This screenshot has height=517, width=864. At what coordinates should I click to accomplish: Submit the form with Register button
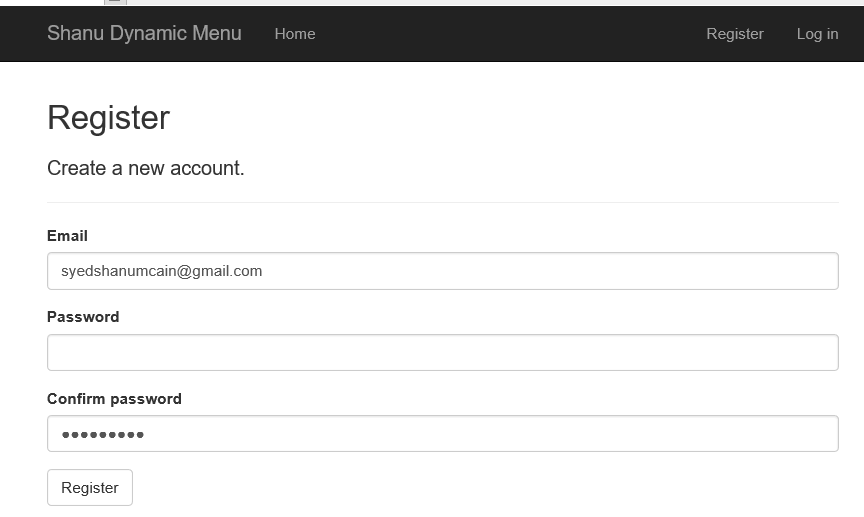(x=90, y=488)
